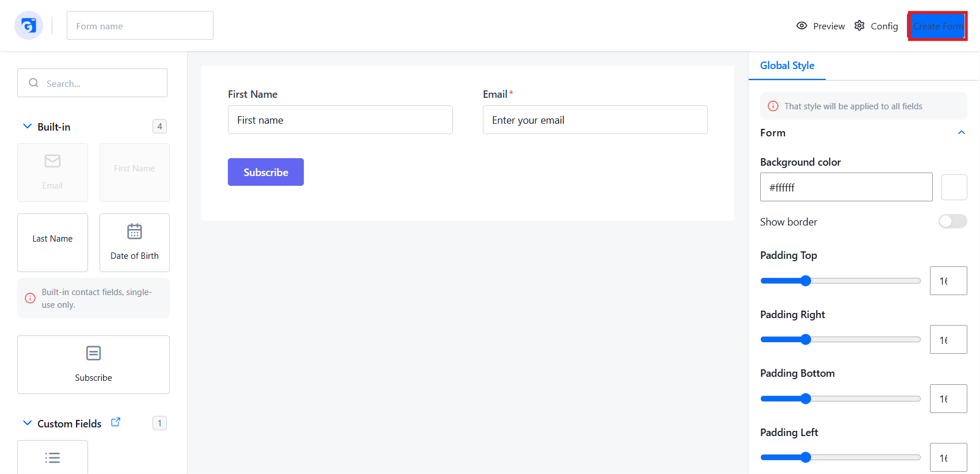Add the custom list field icon
Screen dimensions: 980x474
coord(52,458)
